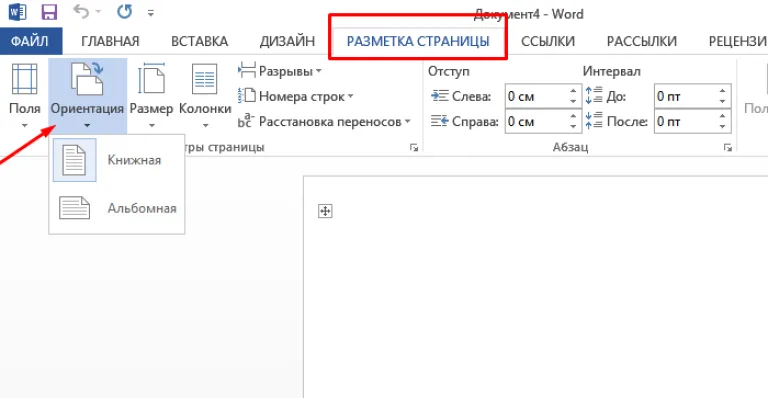
Task: Click the Слева left indent field
Action: pos(536,96)
